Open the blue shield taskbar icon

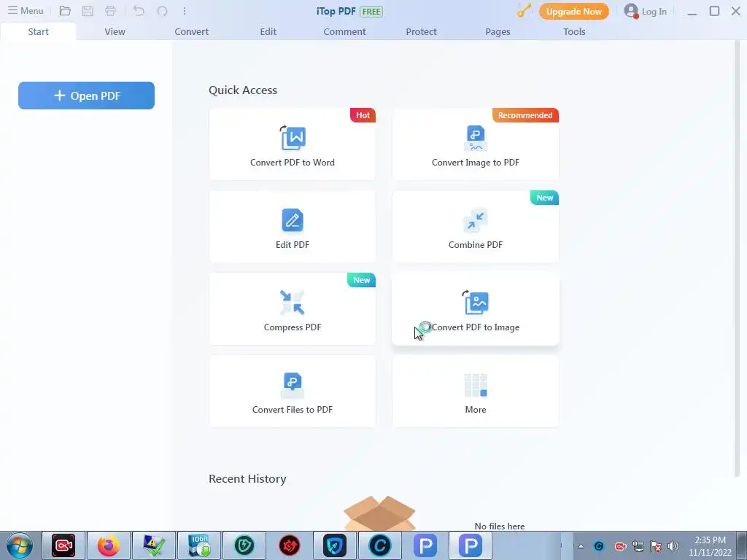tap(335, 545)
